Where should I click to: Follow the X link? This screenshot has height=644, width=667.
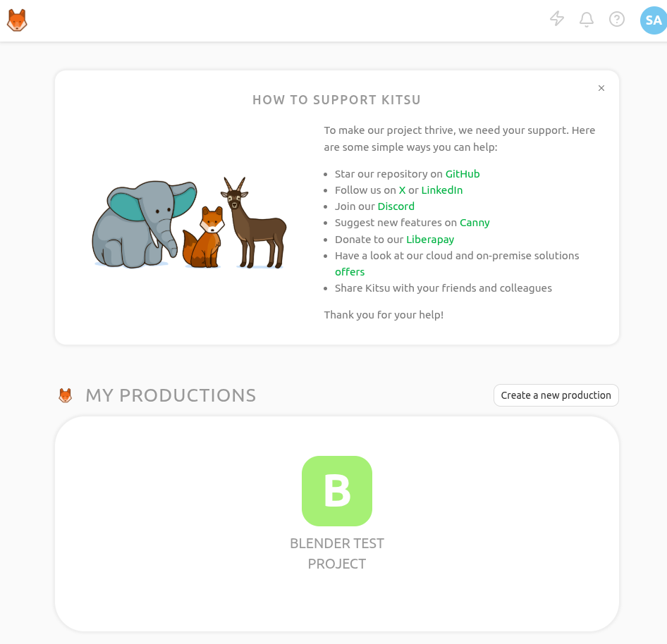[x=402, y=190]
